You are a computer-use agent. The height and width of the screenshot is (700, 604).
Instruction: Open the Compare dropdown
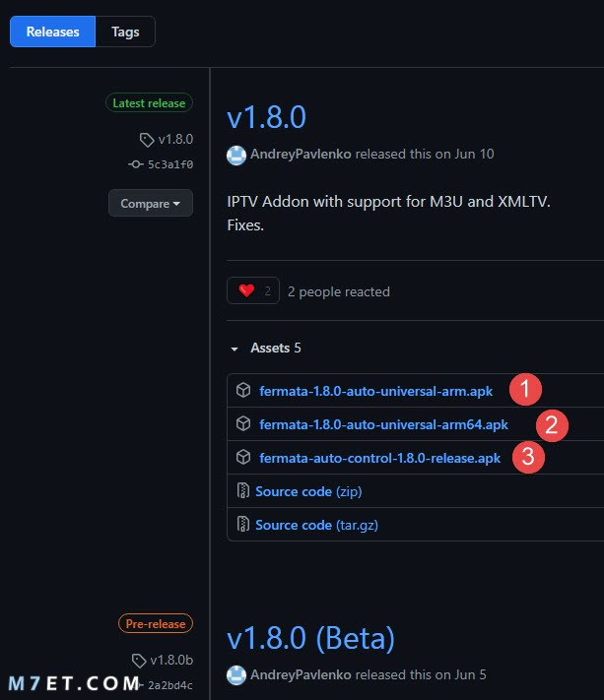click(151, 203)
